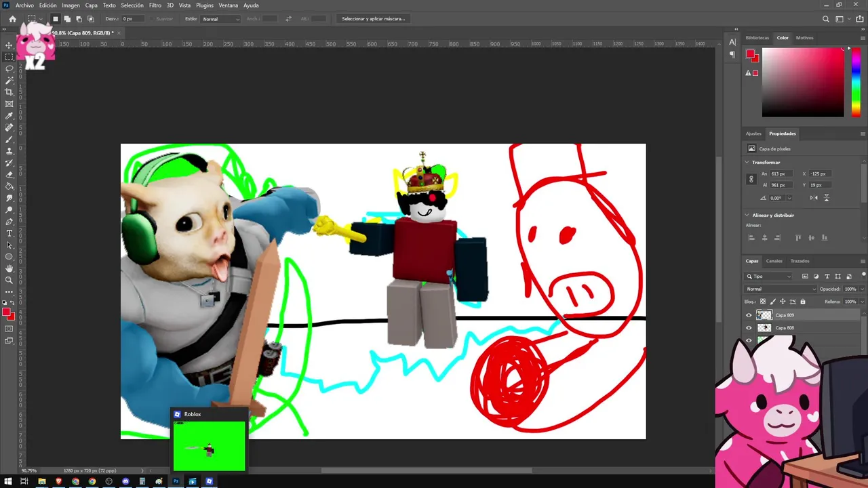This screenshot has height=488, width=868.
Task: Select the Zoom tool
Action: coord(9,280)
